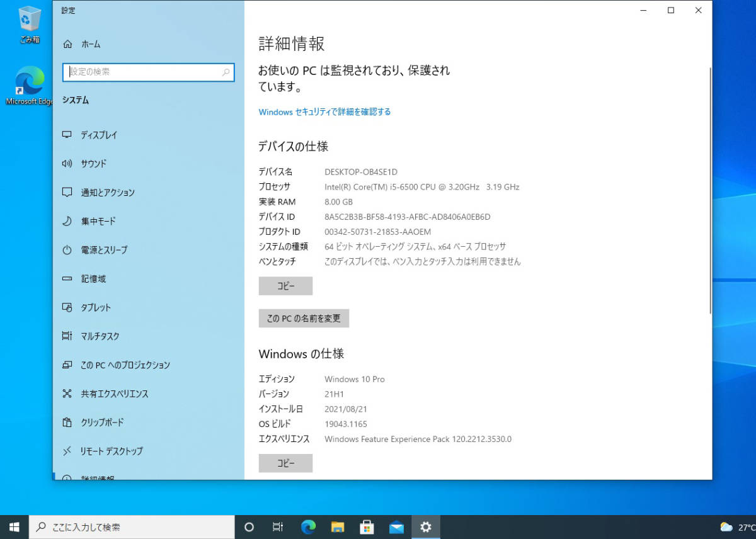Open クリップボード settings

tap(101, 423)
